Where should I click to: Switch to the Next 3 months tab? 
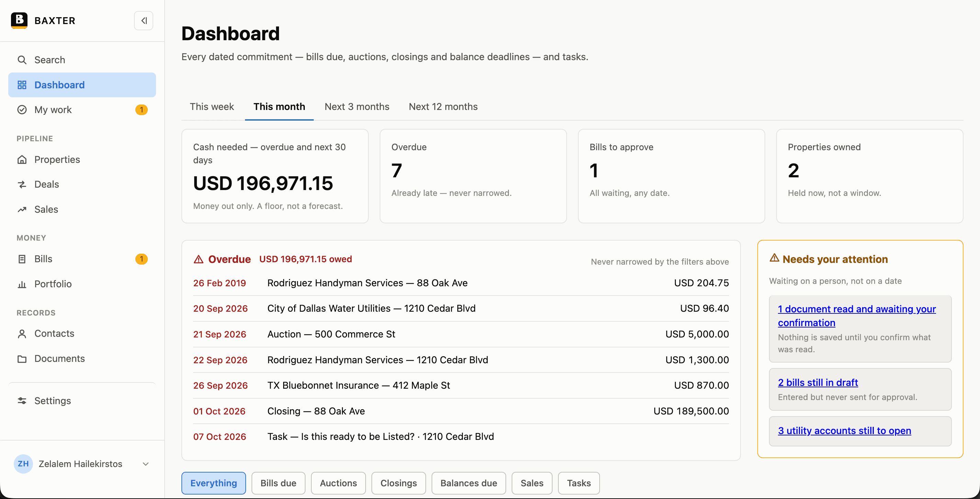pos(357,107)
